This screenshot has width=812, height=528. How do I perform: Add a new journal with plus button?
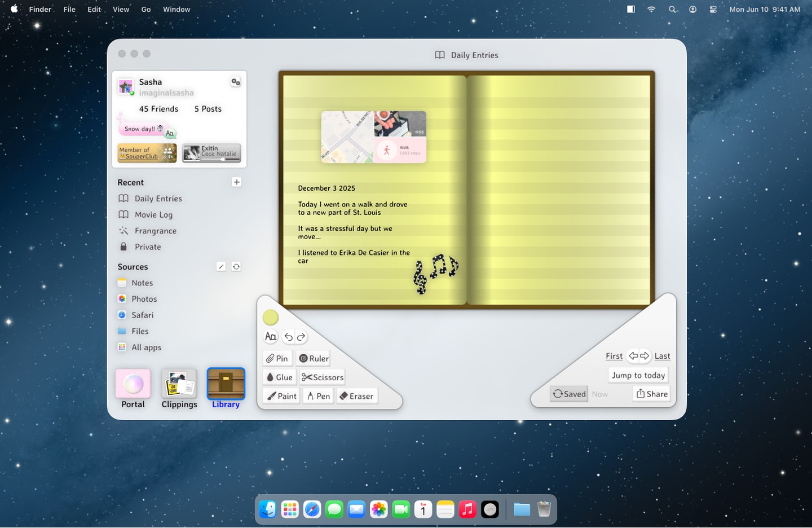(x=237, y=182)
